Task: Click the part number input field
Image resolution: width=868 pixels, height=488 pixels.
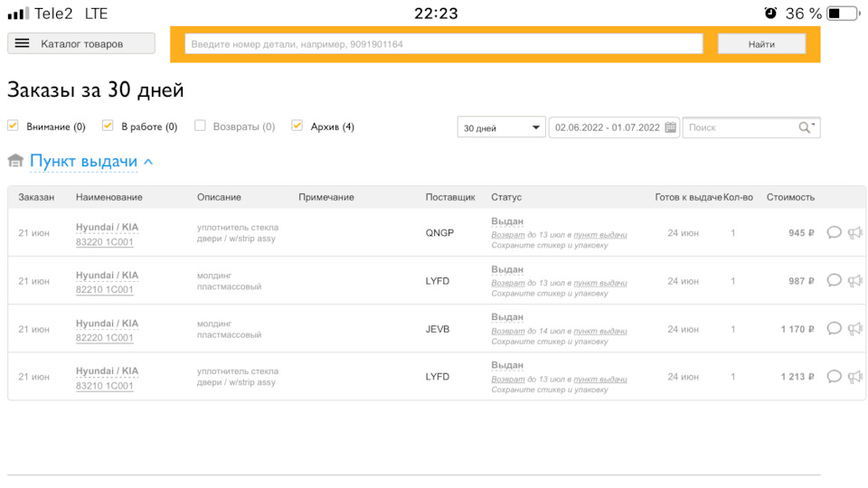Action: click(443, 43)
